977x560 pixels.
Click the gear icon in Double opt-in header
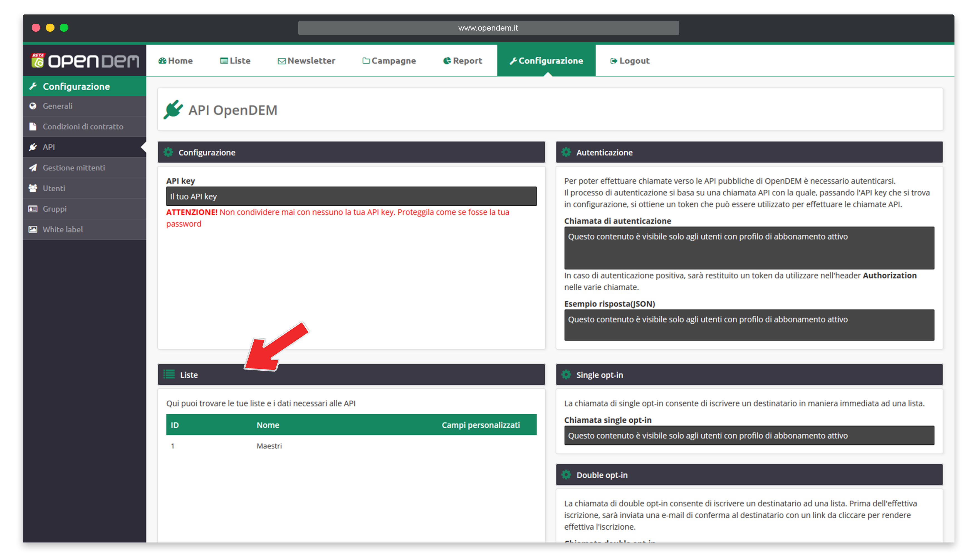[566, 475]
